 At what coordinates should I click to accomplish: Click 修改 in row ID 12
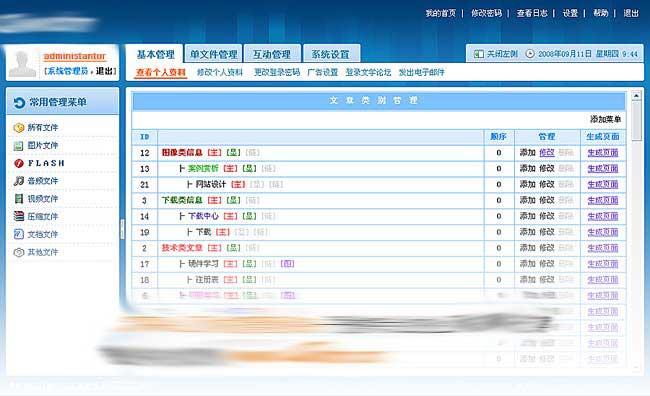[546, 153]
